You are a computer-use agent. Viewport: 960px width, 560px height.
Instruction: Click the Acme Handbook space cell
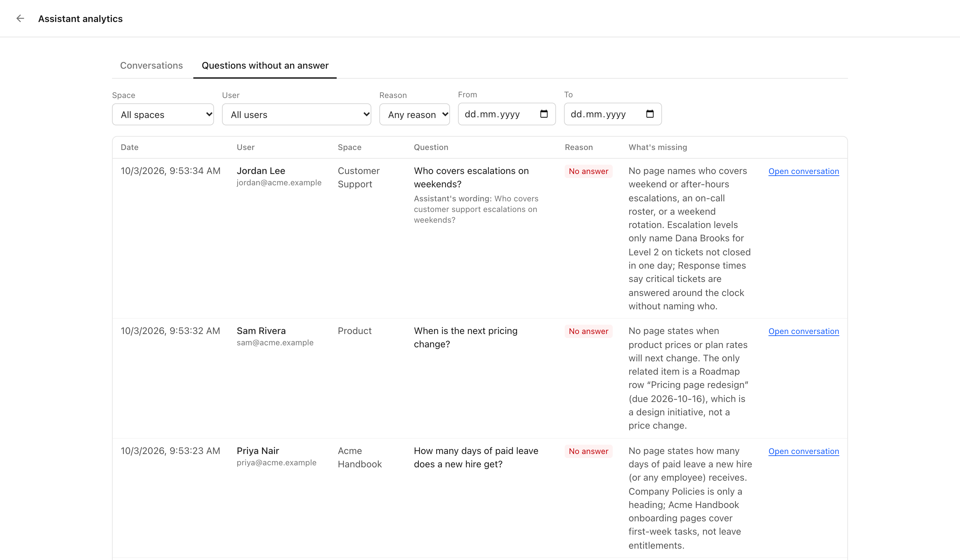pos(360,458)
